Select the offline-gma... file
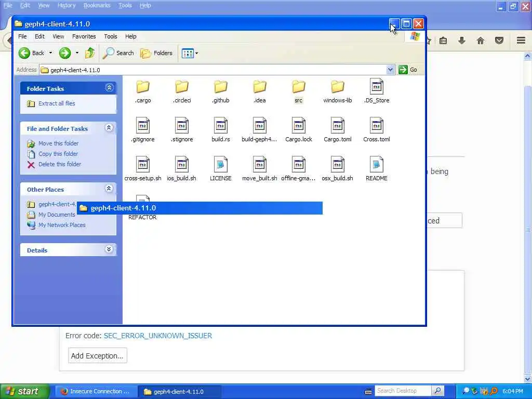Viewport: 532px width, 399px height. click(x=299, y=169)
